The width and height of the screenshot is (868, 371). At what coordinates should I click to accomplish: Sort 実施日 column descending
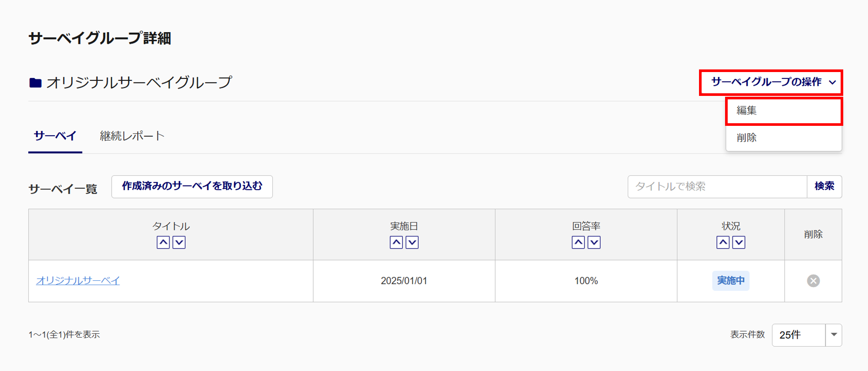pyautogui.click(x=412, y=242)
